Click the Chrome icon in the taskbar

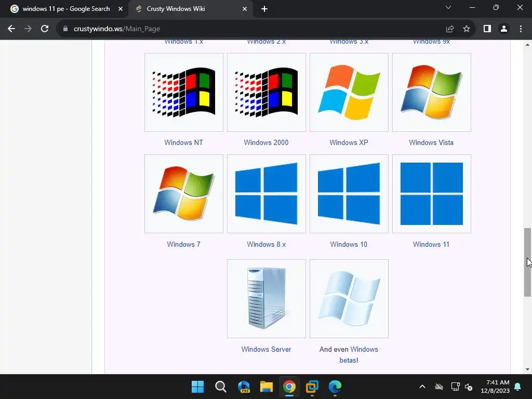coord(289,387)
